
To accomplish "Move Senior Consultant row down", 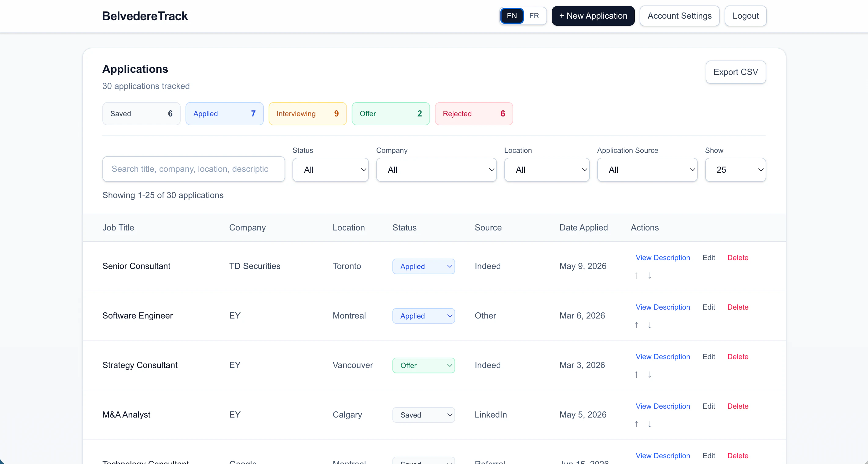I will (x=650, y=276).
